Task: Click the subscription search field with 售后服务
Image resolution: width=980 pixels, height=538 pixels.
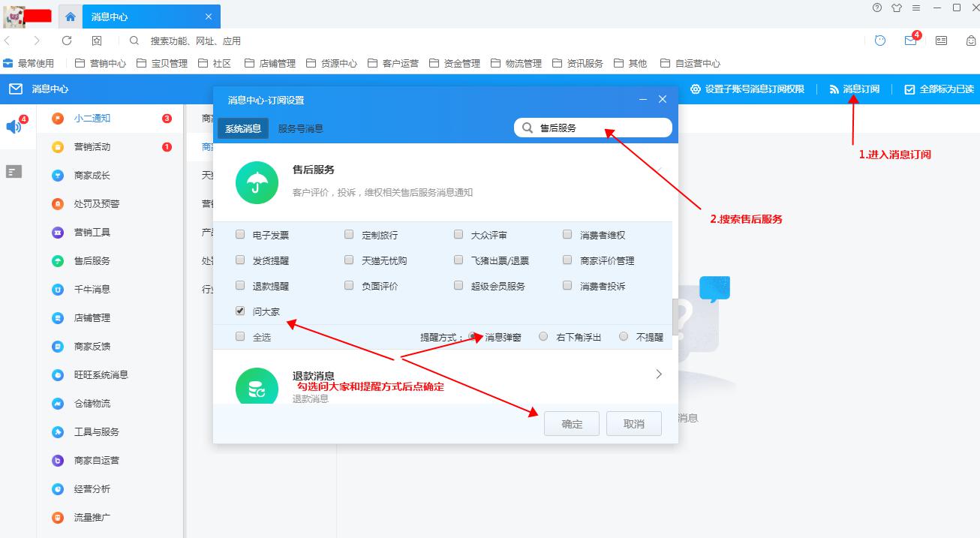Action: tap(593, 128)
